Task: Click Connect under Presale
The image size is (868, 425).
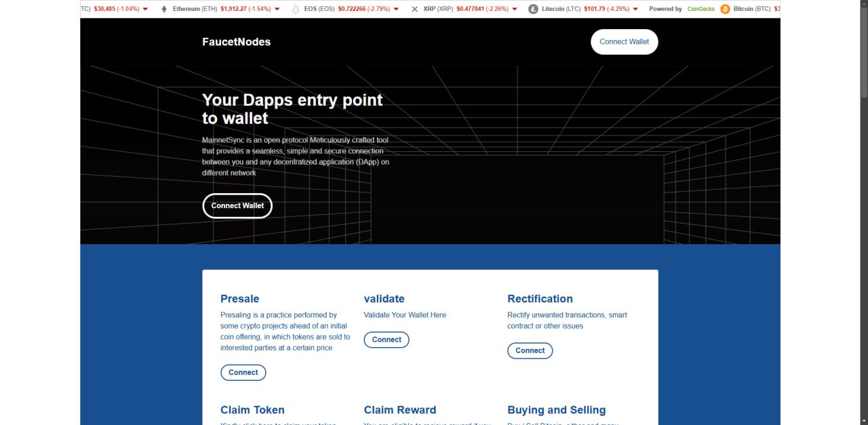Action: (x=243, y=372)
